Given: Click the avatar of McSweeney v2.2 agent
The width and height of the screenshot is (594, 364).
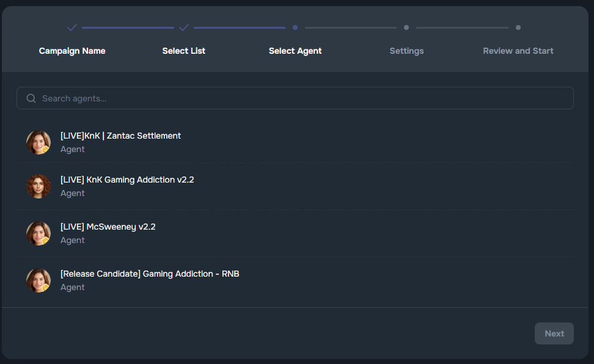Looking at the screenshot, I should point(38,233).
